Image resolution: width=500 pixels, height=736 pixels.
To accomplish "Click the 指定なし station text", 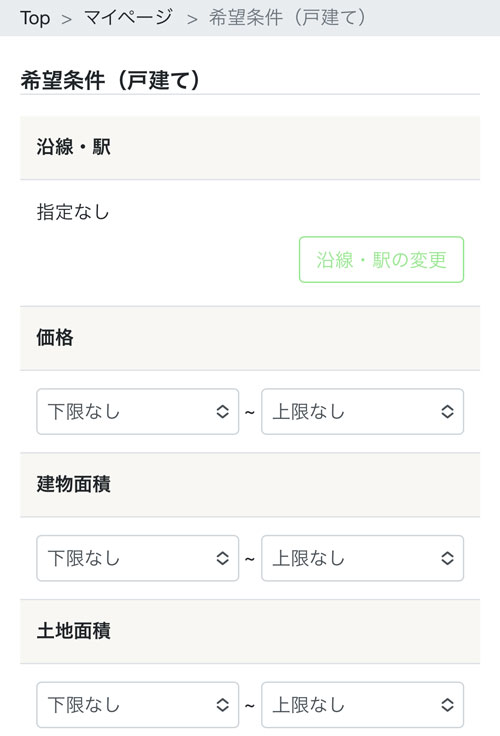I will [x=73, y=212].
